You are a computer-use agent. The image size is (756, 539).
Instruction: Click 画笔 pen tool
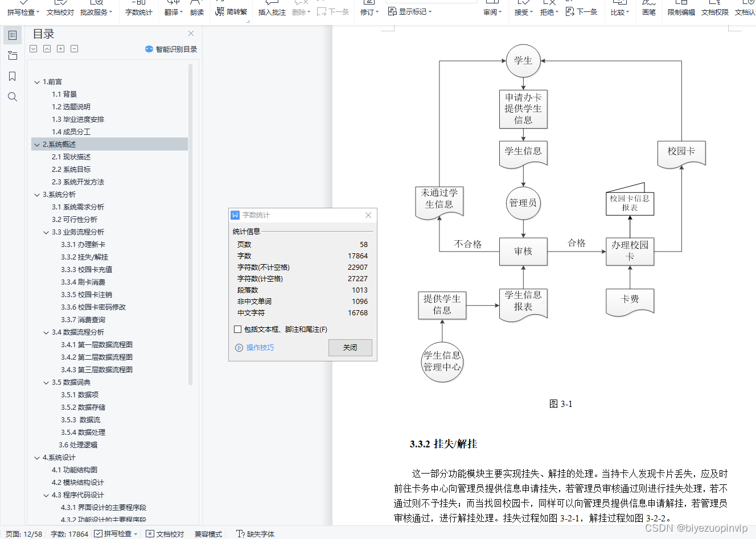pyautogui.click(x=649, y=9)
